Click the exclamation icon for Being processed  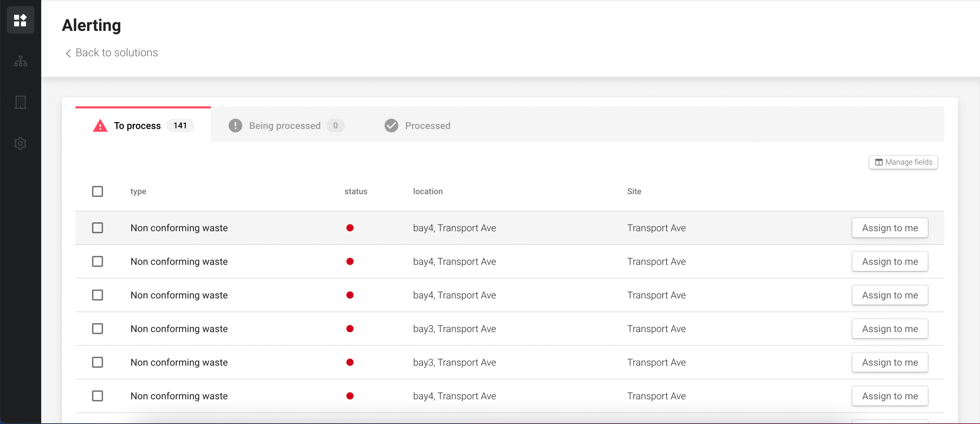coord(235,125)
